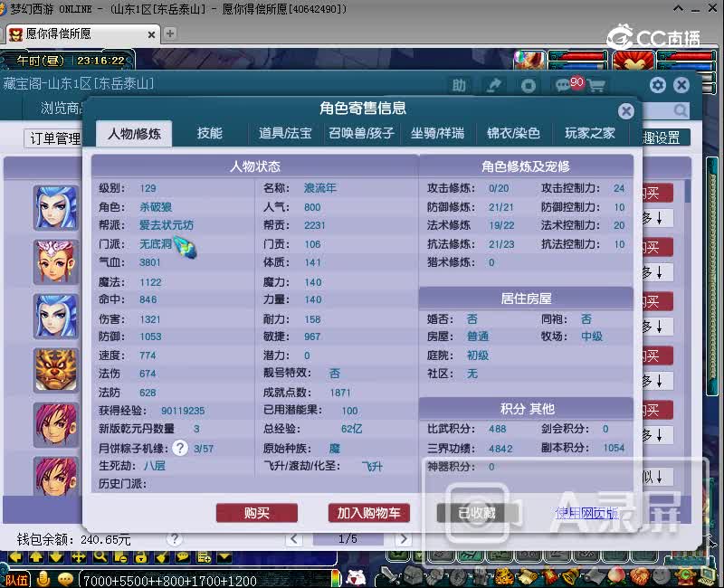Open the 助 helper icon in 藏宝阁 header
This screenshot has width=724, height=588.
coord(459,85)
